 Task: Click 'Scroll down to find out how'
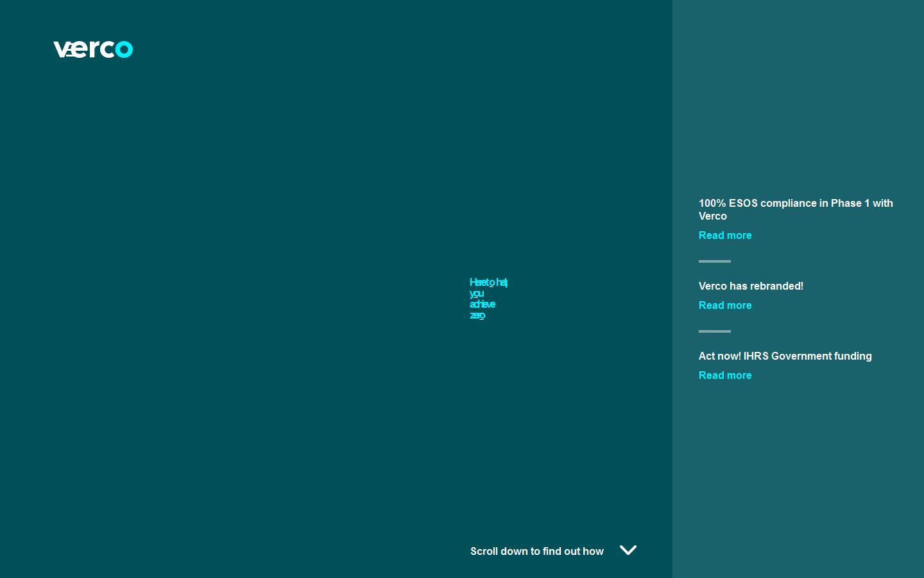pos(537,551)
